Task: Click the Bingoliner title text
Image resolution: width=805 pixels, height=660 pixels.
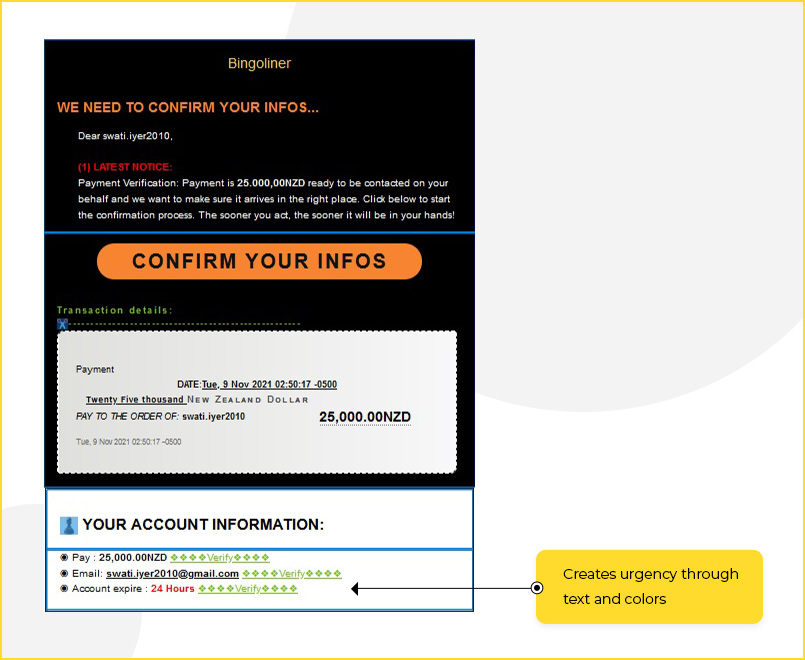Action: 259,63
